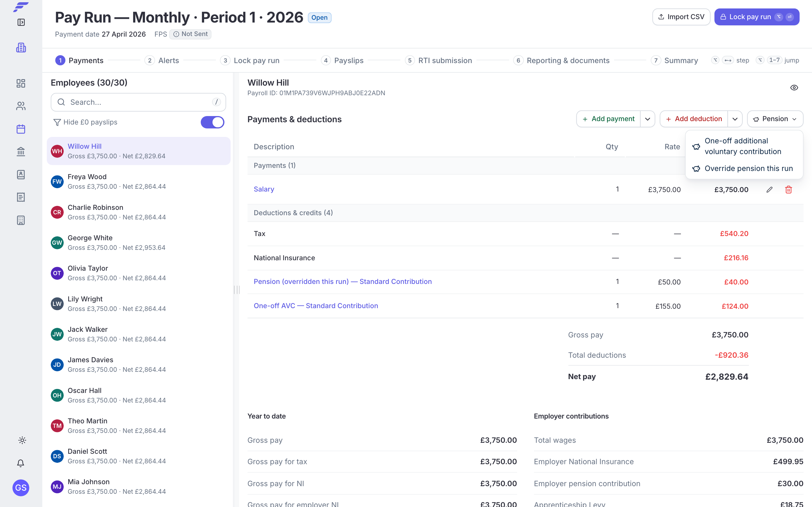This screenshot has width=812, height=507.
Task: Expand the Add payment dropdown arrow
Action: point(648,119)
